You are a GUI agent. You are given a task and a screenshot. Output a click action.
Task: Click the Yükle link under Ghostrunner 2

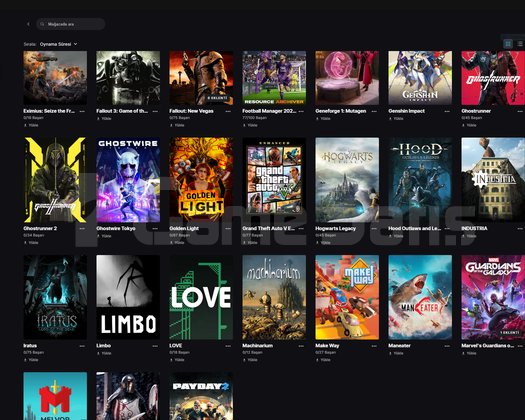point(33,242)
